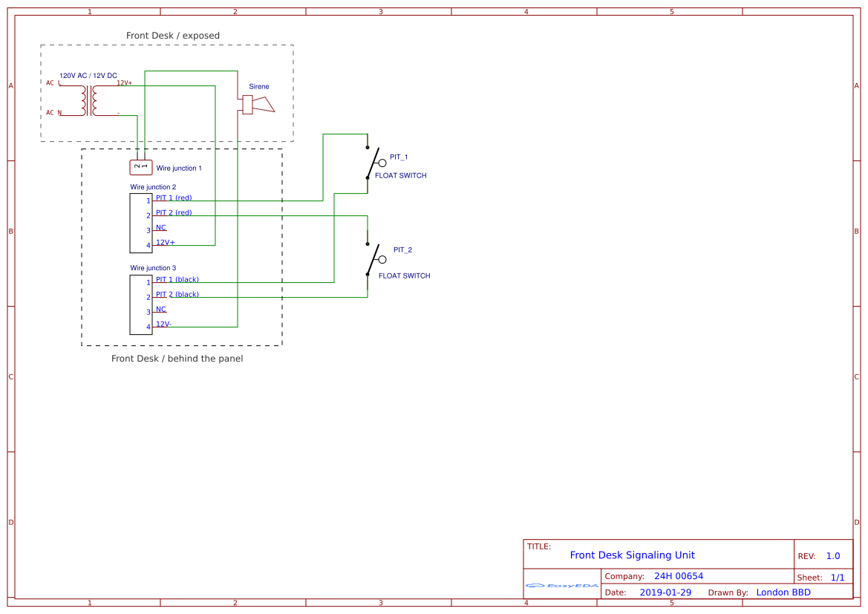Click the Date field 2019-01-29
The height and width of the screenshot is (614, 868).
(666, 592)
